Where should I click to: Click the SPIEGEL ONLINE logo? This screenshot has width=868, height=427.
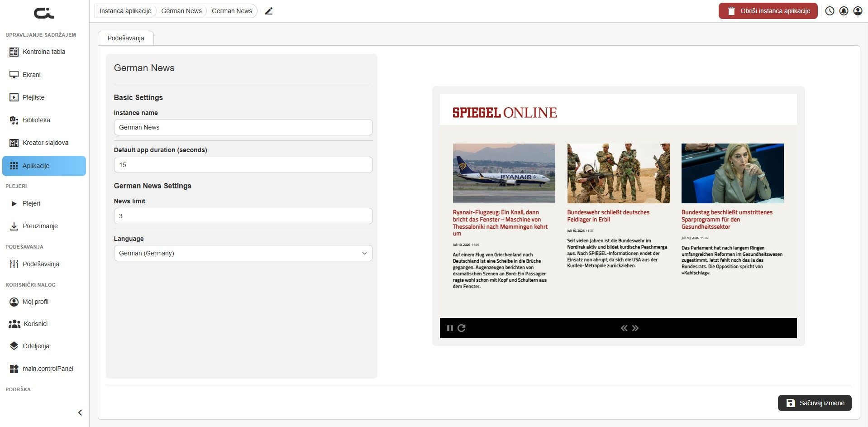coord(505,112)
